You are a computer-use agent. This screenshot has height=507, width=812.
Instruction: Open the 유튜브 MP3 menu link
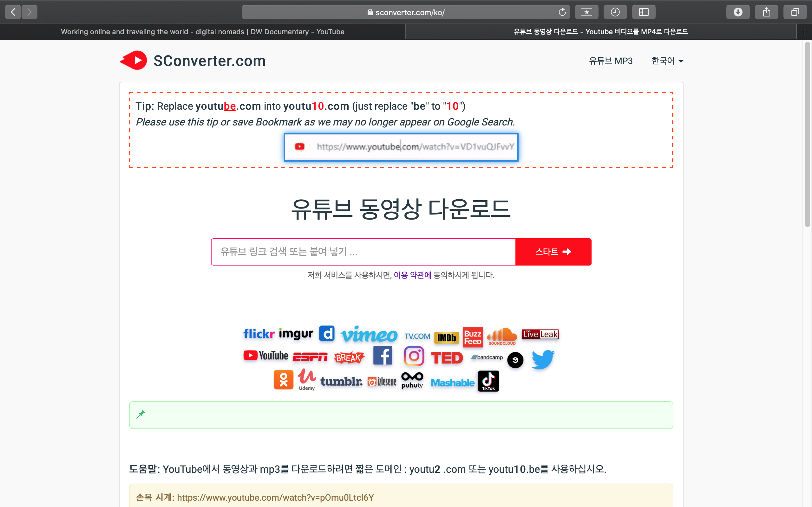pyautogui.click(x=611, y=61)
